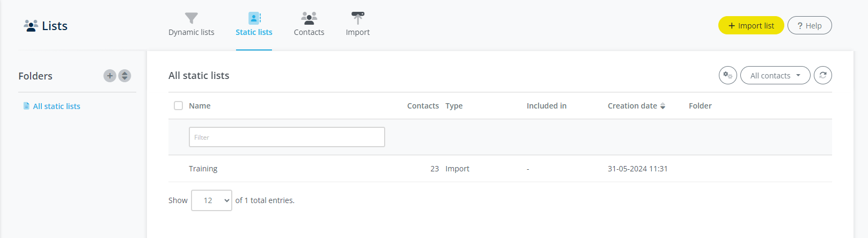Click the Lists people icon in header

31,26
